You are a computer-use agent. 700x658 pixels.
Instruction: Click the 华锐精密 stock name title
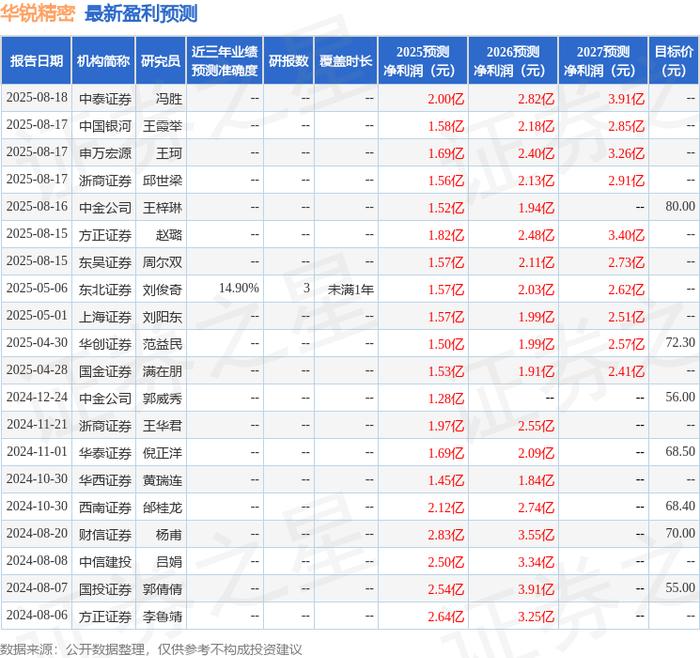pos(38,13)
